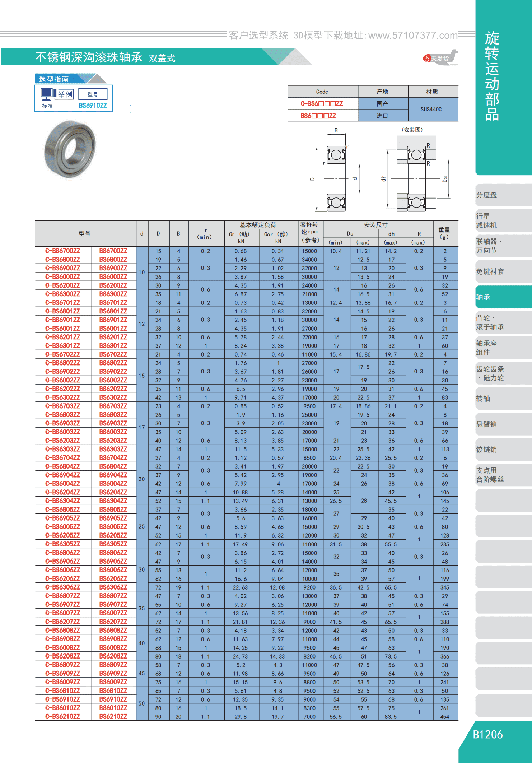
Task: Select the highlighted 轴承 side tab
Action: tap(504, 297)
